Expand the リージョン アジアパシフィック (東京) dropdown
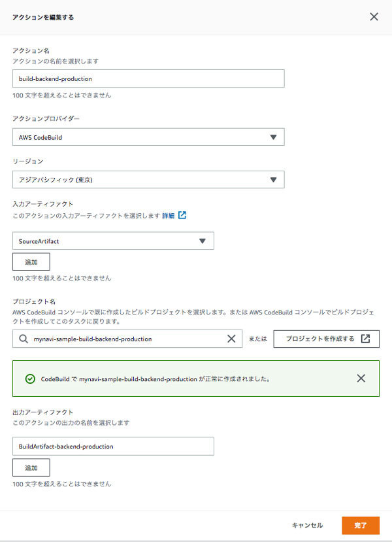The image size is (392, 542). pos(148,180)
